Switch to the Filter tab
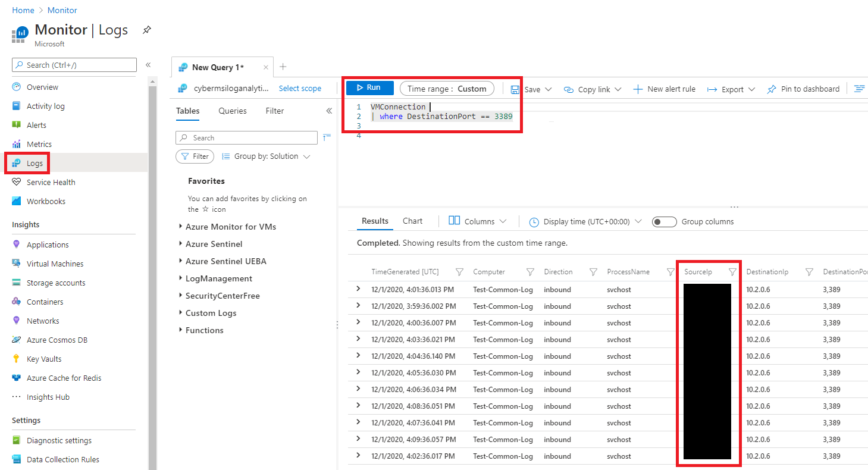The image size is (868, 470). (275, 111)
